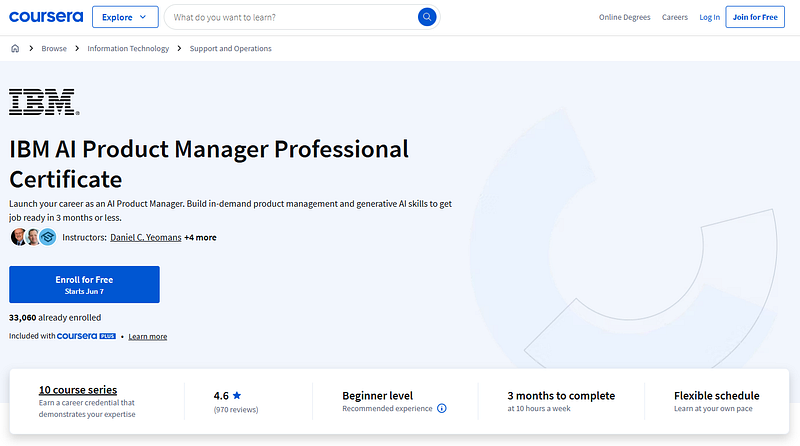This screenshot has height=446, width=800.
Task: Open the 10 course series link
Action: 78,390
